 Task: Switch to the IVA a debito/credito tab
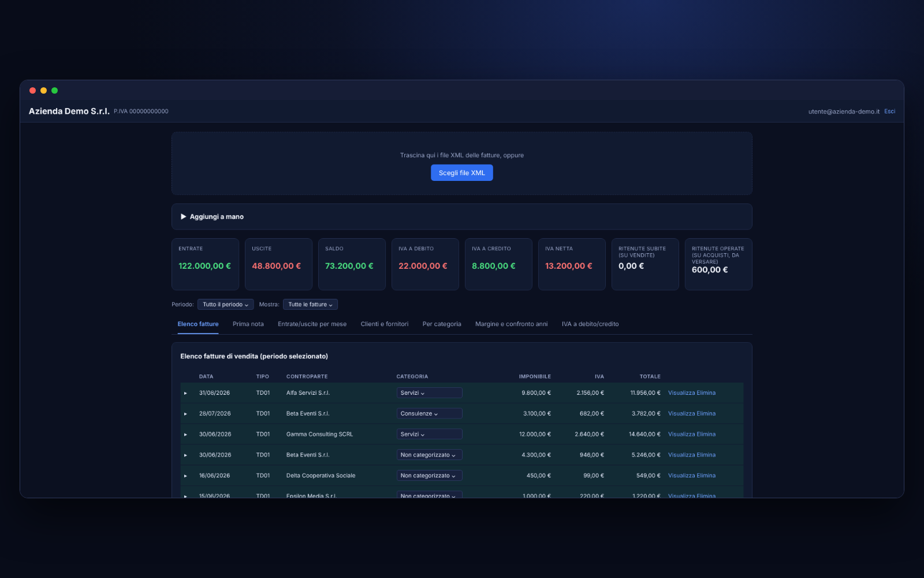[590, 324]
